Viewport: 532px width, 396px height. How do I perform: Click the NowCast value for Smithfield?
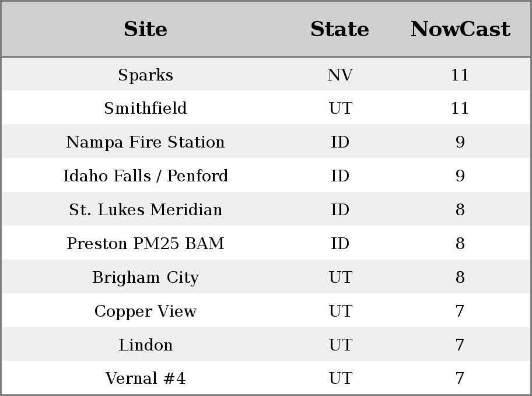pos(460,108)
